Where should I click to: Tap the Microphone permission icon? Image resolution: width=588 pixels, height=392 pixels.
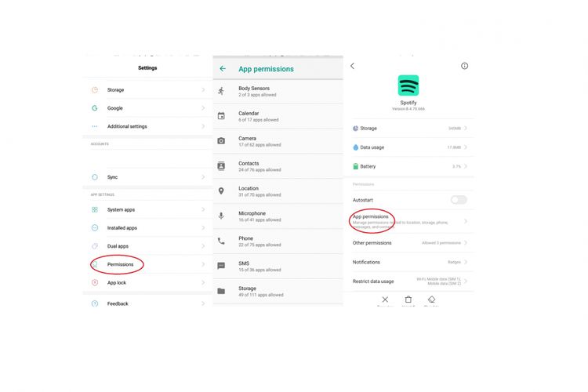[221, 216]
